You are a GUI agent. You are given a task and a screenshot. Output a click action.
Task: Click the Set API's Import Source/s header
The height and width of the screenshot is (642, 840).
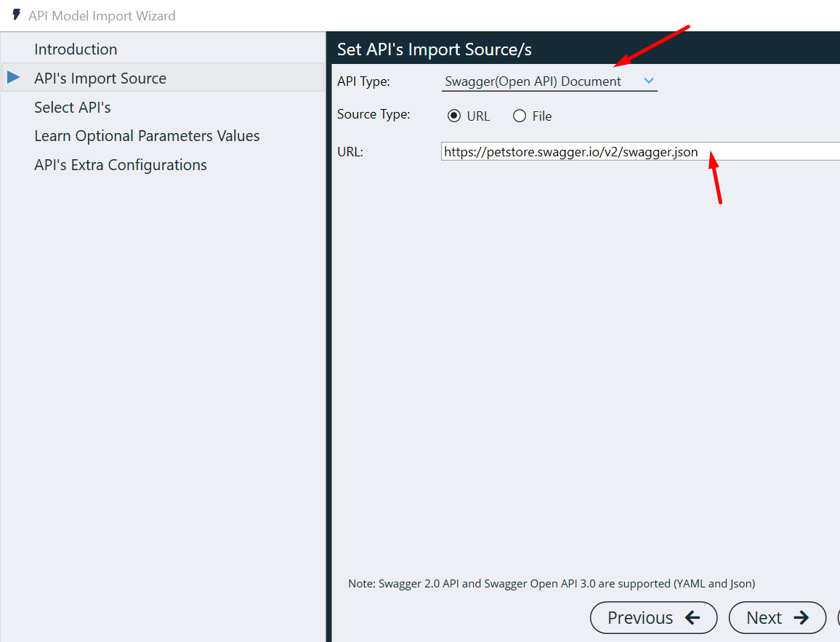pos(434,49)
